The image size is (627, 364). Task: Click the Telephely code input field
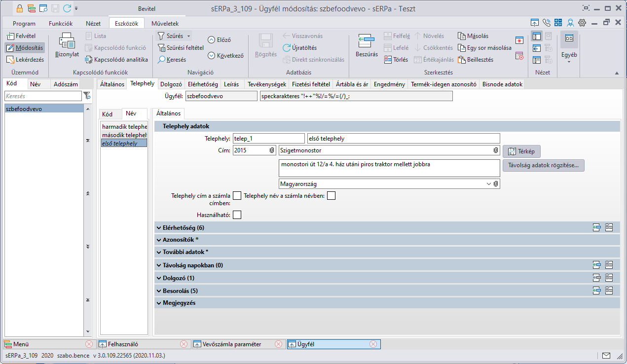(x=268, y=139)
